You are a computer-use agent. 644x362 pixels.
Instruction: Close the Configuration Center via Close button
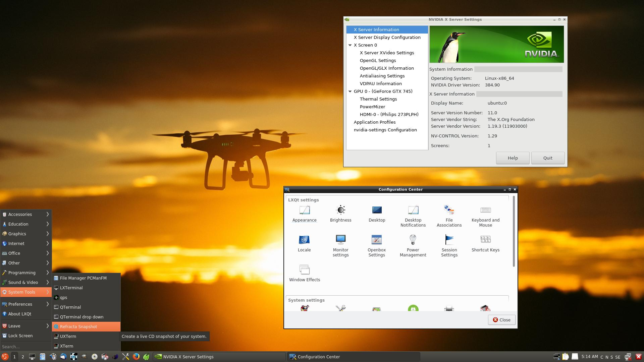[501, 320]
